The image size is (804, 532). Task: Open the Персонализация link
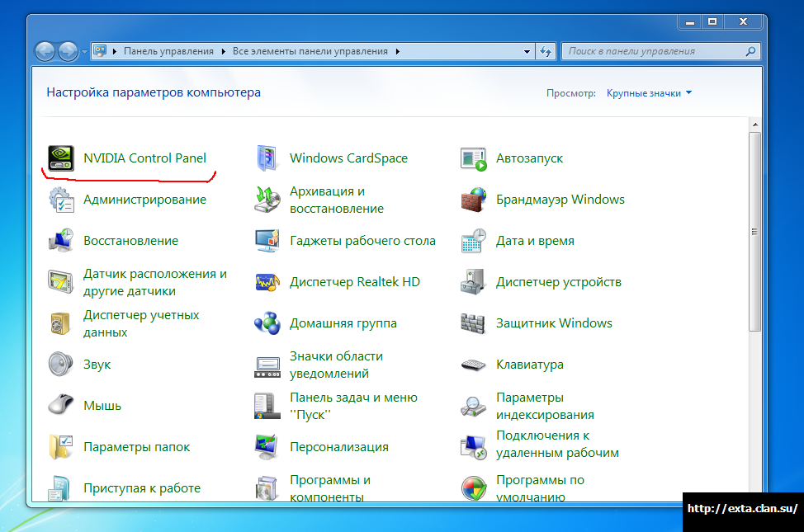click(339, 447)
